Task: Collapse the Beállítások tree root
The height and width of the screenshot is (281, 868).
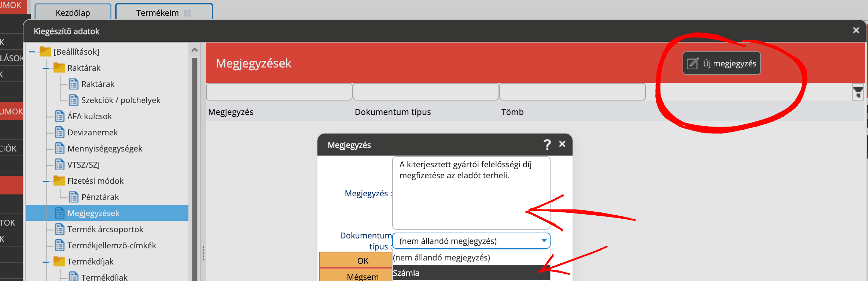Action: [x=32, y=52]
